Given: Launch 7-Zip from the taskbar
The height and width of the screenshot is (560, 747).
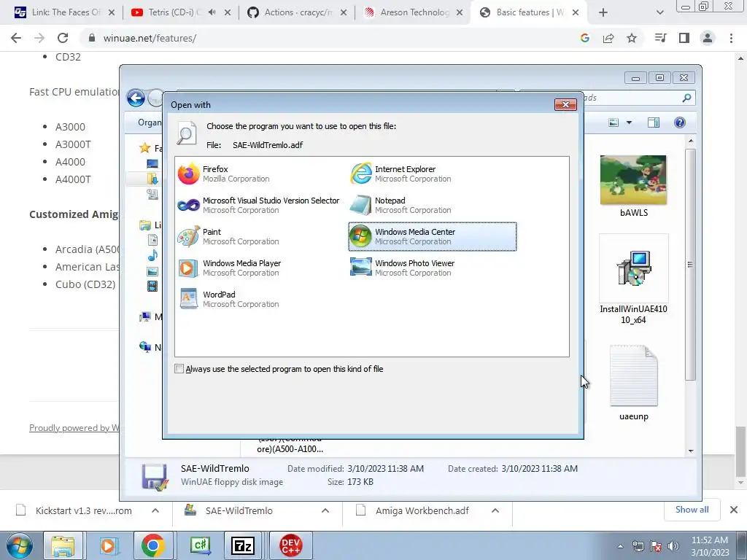Looking at the screenshot, I should (242, 545).
